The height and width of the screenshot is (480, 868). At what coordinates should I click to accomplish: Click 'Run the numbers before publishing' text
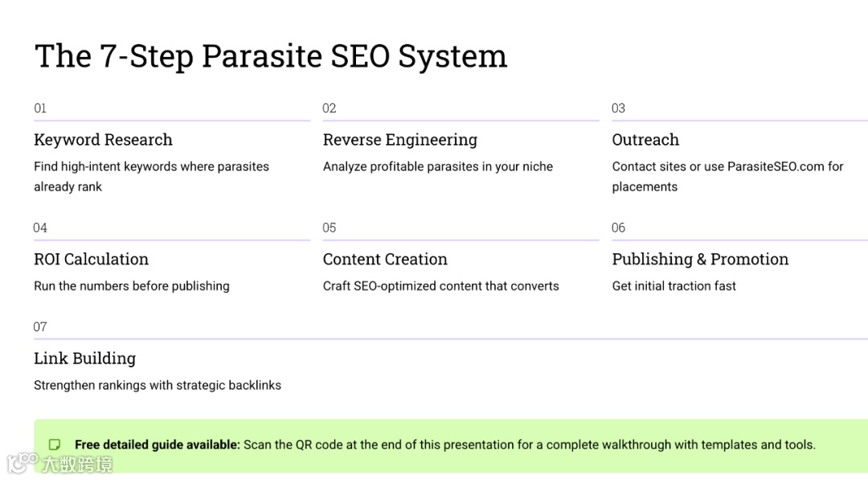click(131, 286)
